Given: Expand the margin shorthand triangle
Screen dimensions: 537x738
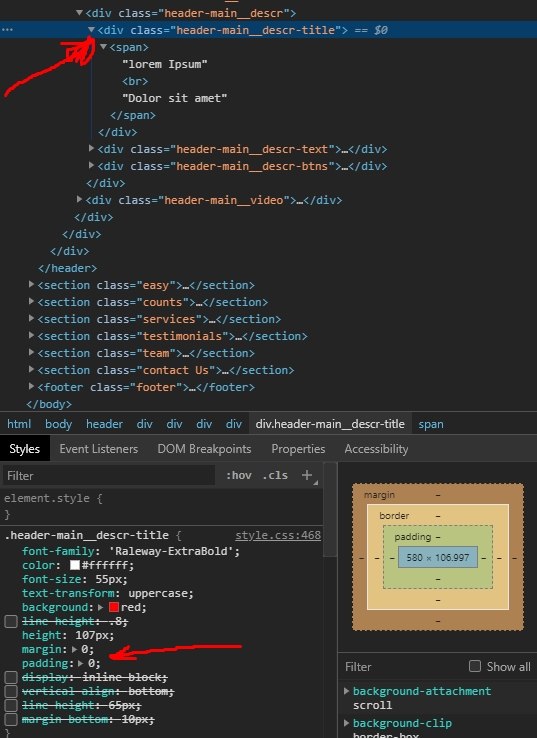Looking at the screenshot, I should [x=74, y=649].
